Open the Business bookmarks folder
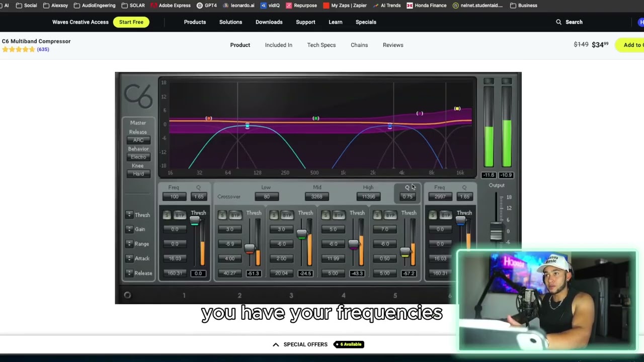644x362 pixels. (x=524, y=6)
